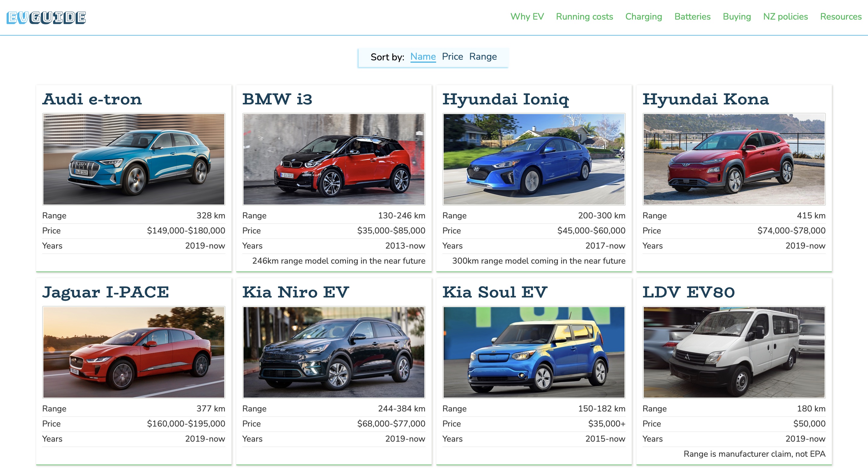The width and height of the screenshot is (868, 470).
Task: Open NZ policies in the navigation
Action: click(785, 17)
